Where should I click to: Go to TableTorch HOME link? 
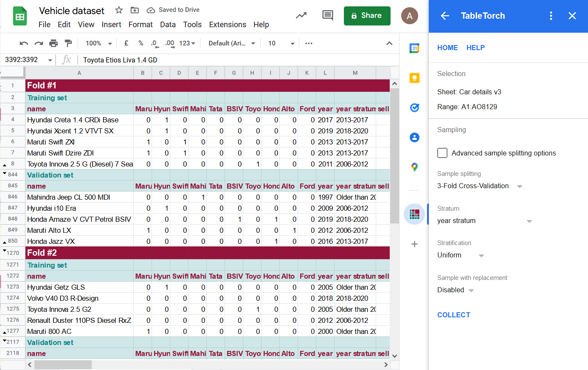click(x=447, y=48)
